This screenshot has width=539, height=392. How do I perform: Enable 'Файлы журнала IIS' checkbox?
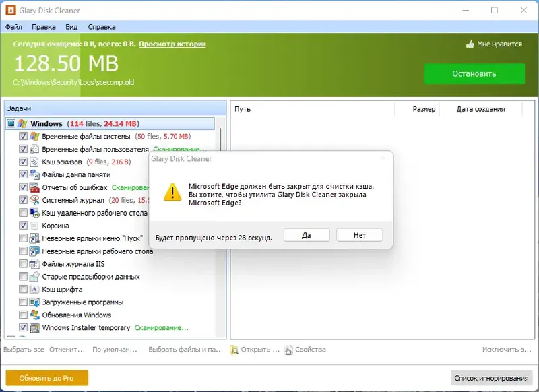coord(23,264)
